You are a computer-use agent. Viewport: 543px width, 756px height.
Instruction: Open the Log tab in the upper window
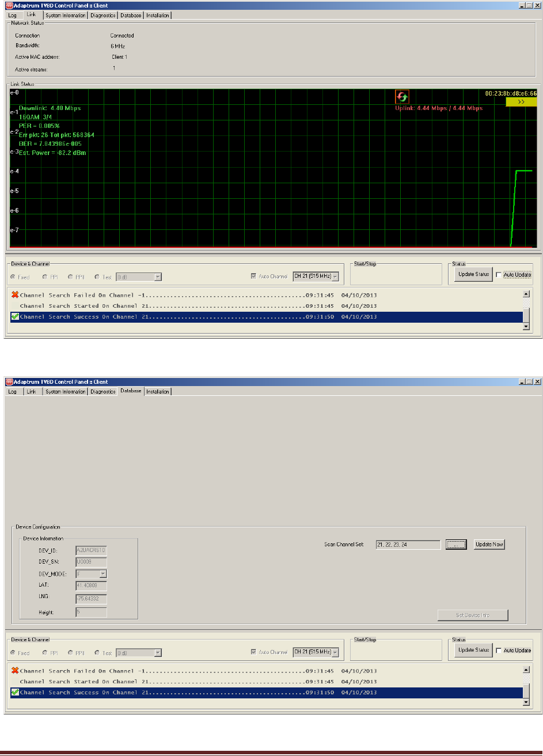[12, 16]
